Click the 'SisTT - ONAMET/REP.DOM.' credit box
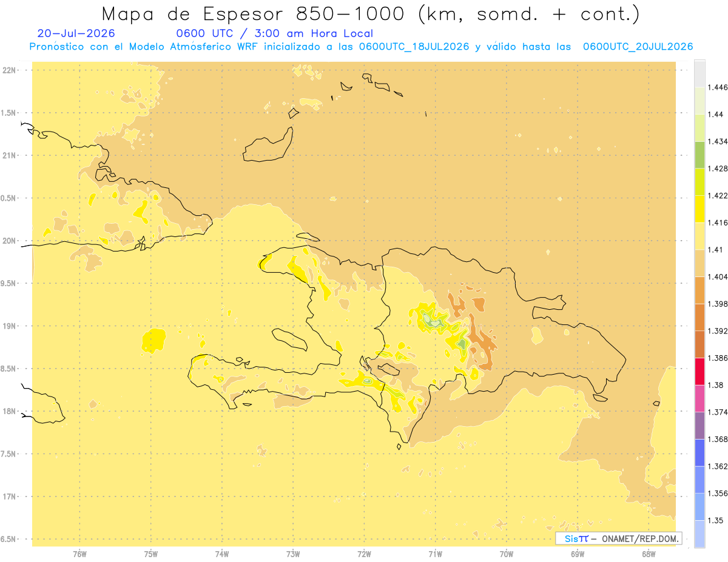 (618, 538)
